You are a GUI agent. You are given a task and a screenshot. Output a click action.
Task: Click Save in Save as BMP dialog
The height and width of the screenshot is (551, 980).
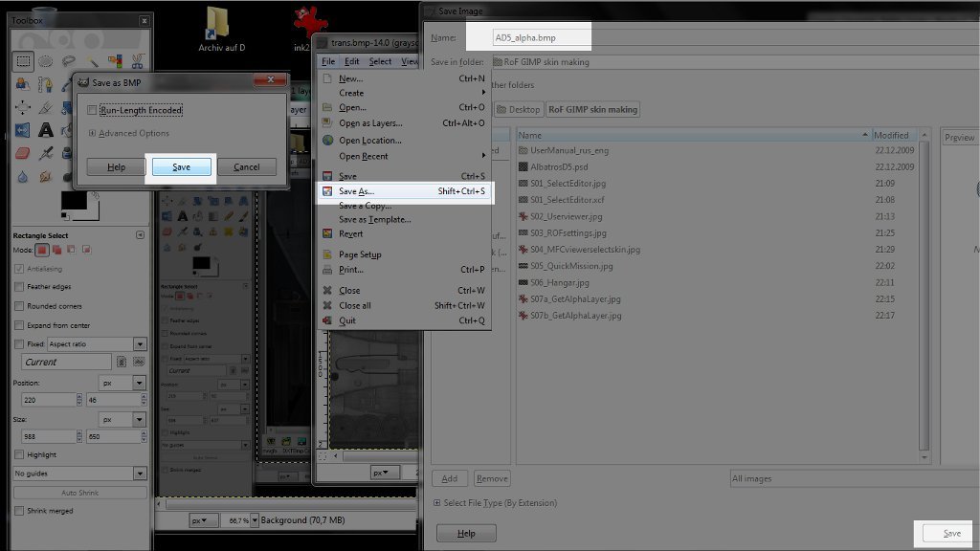pyautogui.click(x=181, y=166)
